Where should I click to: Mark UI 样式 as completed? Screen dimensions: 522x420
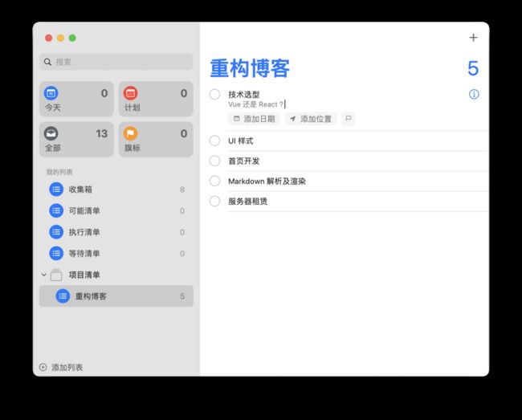point(214,141)
